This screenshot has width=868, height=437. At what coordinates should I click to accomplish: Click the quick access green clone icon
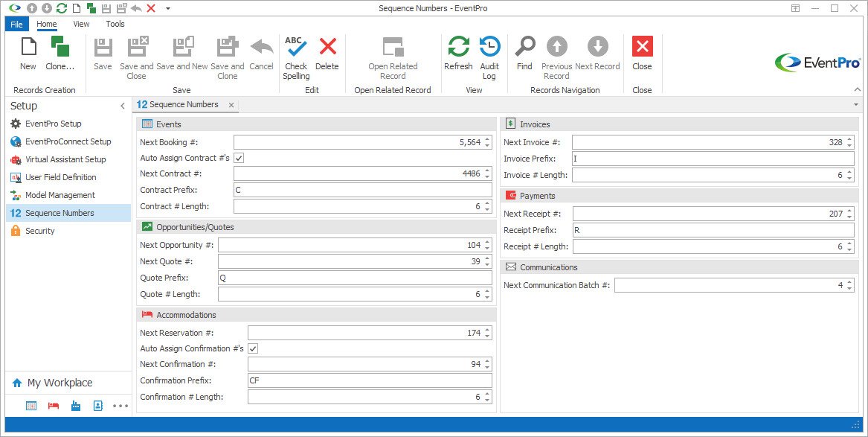[91, 8]
